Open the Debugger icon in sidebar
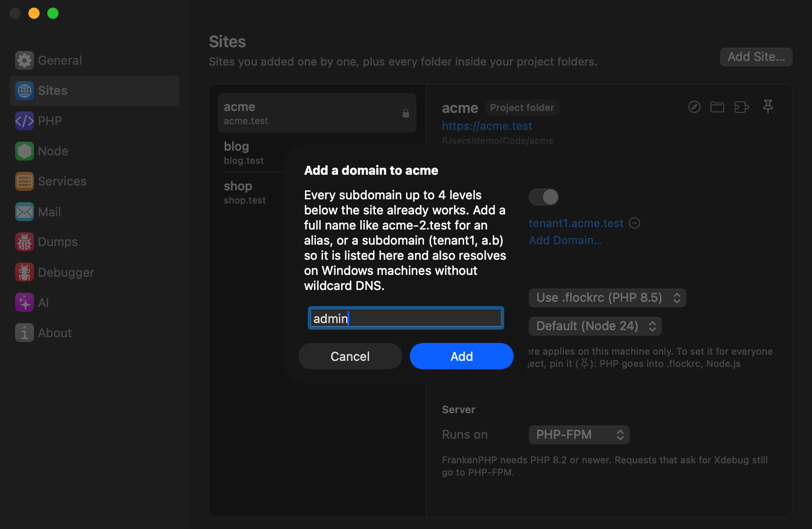The image size is (812, 529). pos(25,272)
